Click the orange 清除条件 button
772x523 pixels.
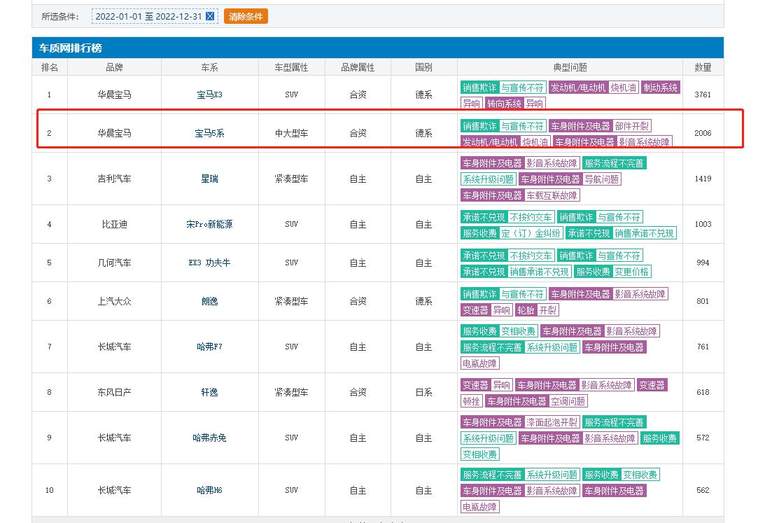(x=246, y=16)
